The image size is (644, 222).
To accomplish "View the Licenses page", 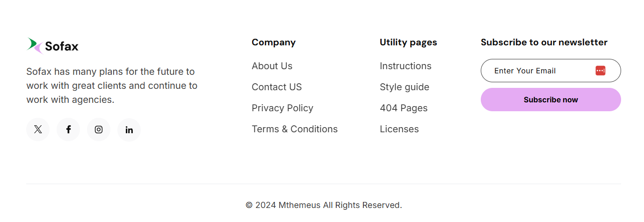I will click(x=399, y=129).
